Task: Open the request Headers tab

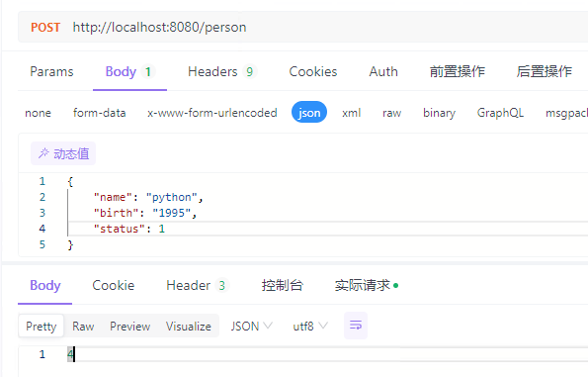Action: point(221,71)
